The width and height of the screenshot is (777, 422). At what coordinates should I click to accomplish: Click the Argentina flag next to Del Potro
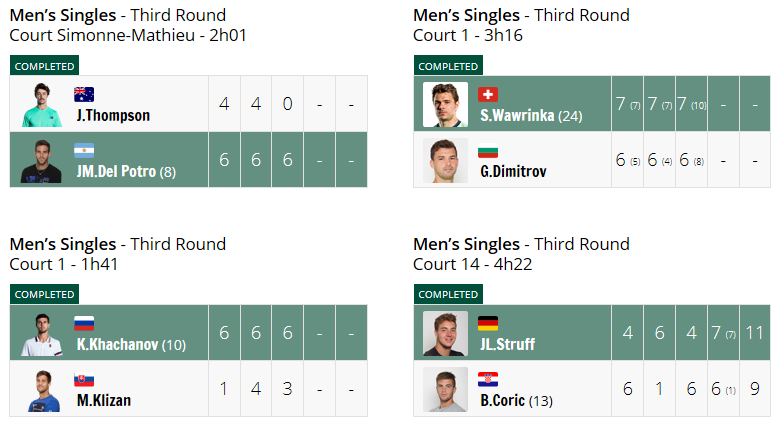[x=84, y=150]
